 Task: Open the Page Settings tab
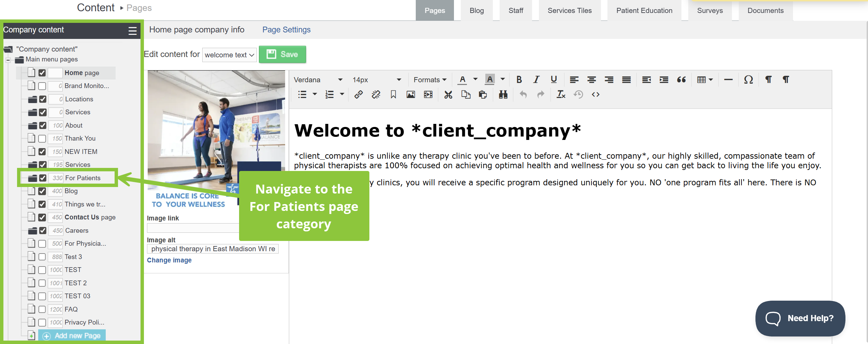point(286,30)
